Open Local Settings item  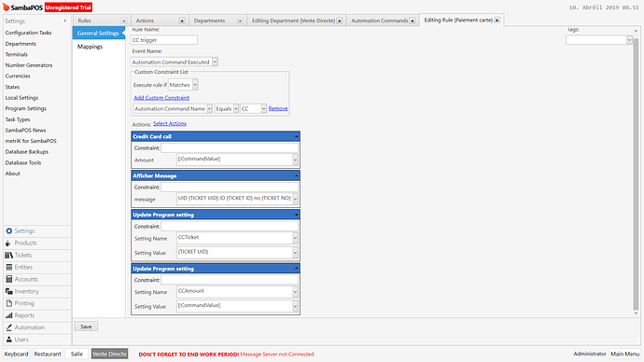tap(21, 98)
